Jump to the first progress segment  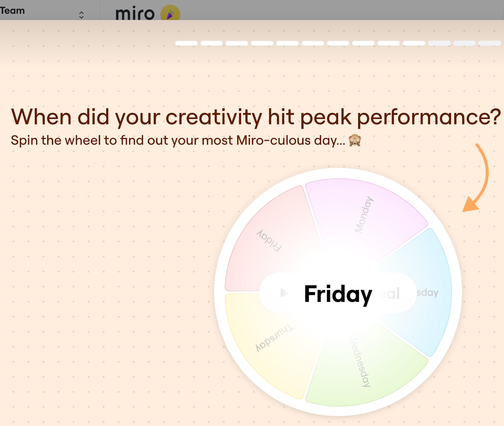(186, 43)
